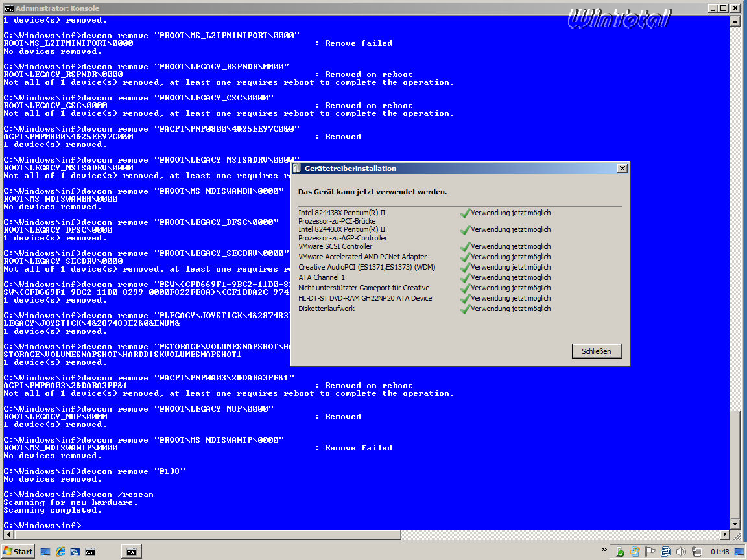This screenshot has height=560, width=747.
Task: Click 'Remove failed' next to ROOT\MS_L2TPMINIPORT\0000
Action: tap(359, 44)
